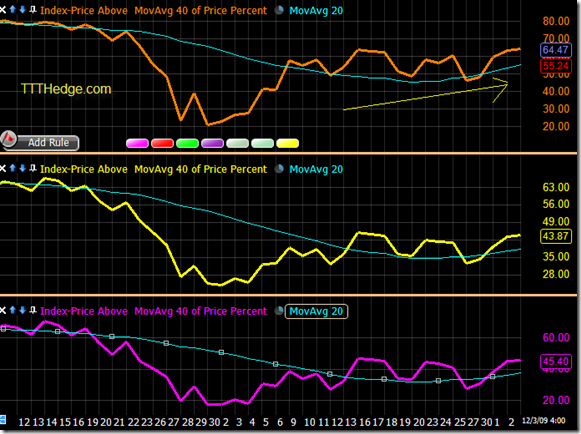
Task: Click the blue icon at bottom-left corner
Action: point(3,420)
